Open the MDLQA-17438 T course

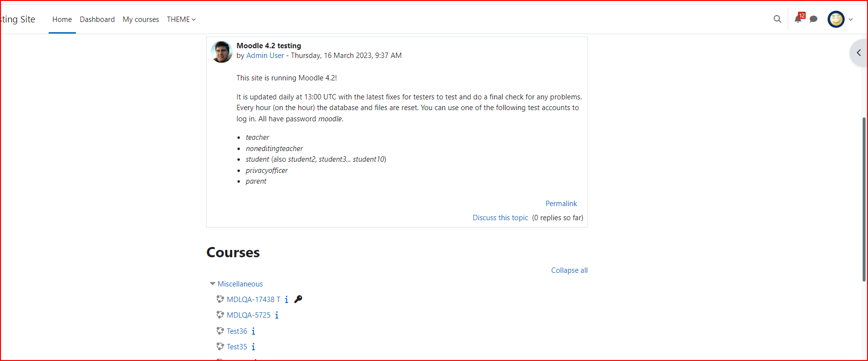253,300
